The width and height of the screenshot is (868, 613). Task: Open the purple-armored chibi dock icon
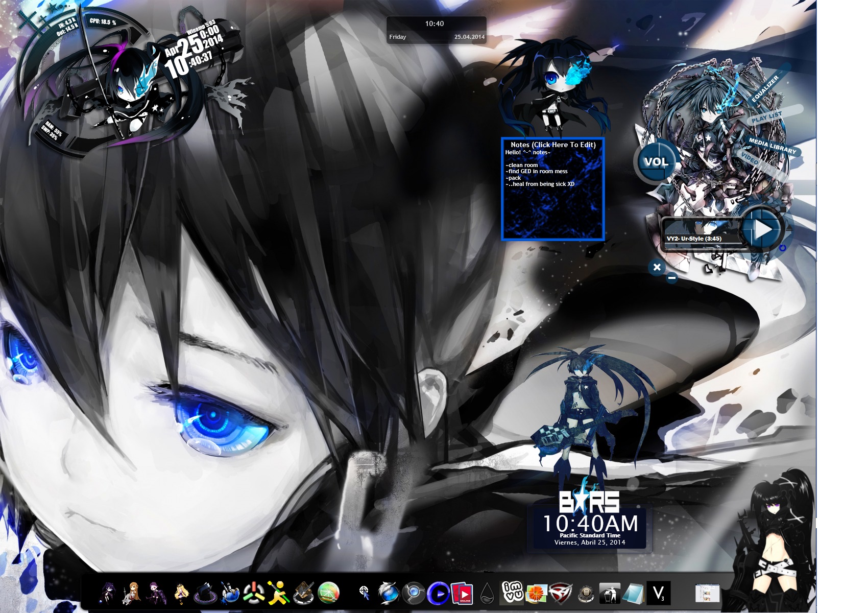coord(156,593)
